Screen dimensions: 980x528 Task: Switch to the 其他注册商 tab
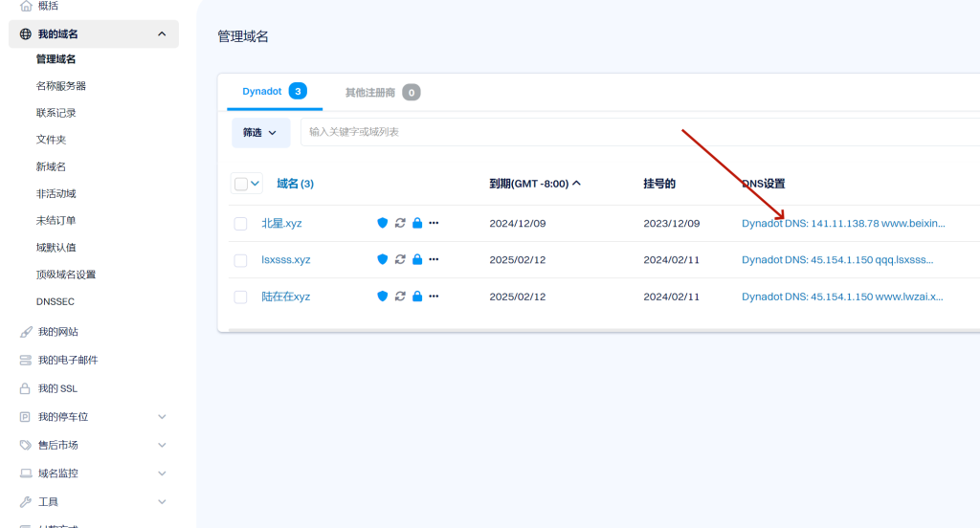point(383,93)
